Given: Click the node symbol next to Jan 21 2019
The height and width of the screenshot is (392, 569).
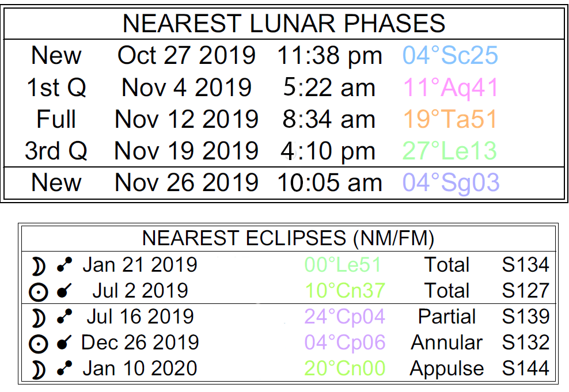Looking at the screenshot, I should point(64,265).
